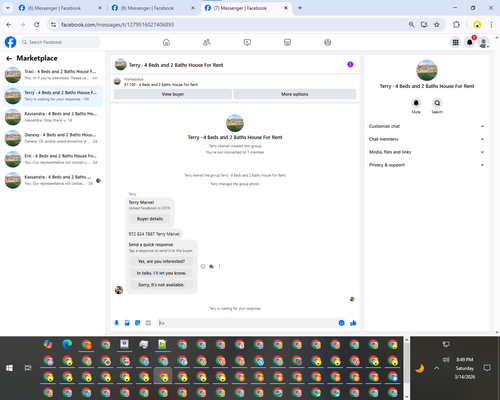Bookmark this page with the star icon
500x400 pixels.
coord(437,25)
